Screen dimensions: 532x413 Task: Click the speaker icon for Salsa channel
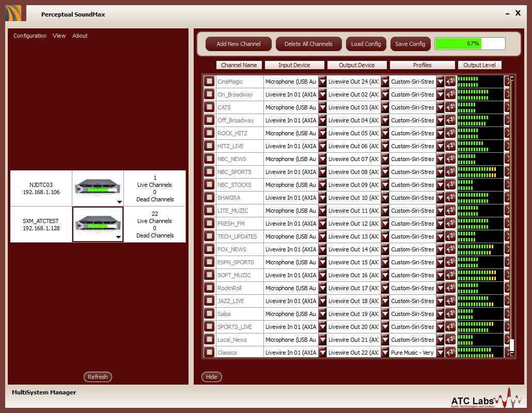pyautogui.click(x=450, y=313)
